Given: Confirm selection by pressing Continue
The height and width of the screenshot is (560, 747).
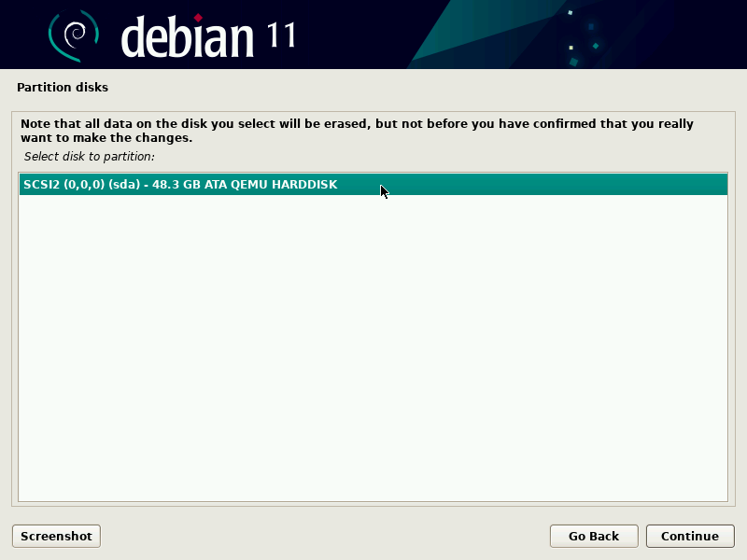Looking at the screenshot, I should click(690, 536).
